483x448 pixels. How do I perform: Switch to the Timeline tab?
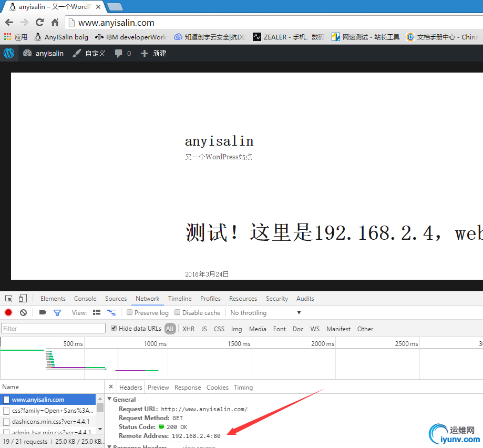click(180, 299)
